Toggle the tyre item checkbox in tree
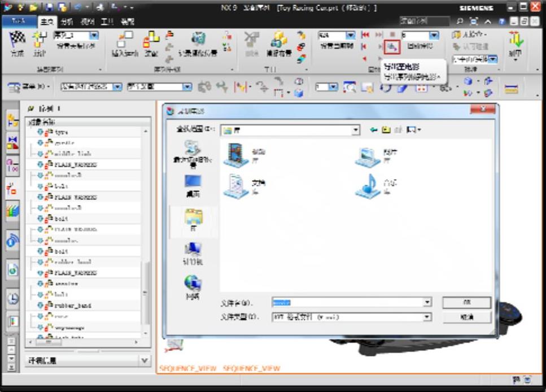546x392 pixels. click(x=41, y=132)
